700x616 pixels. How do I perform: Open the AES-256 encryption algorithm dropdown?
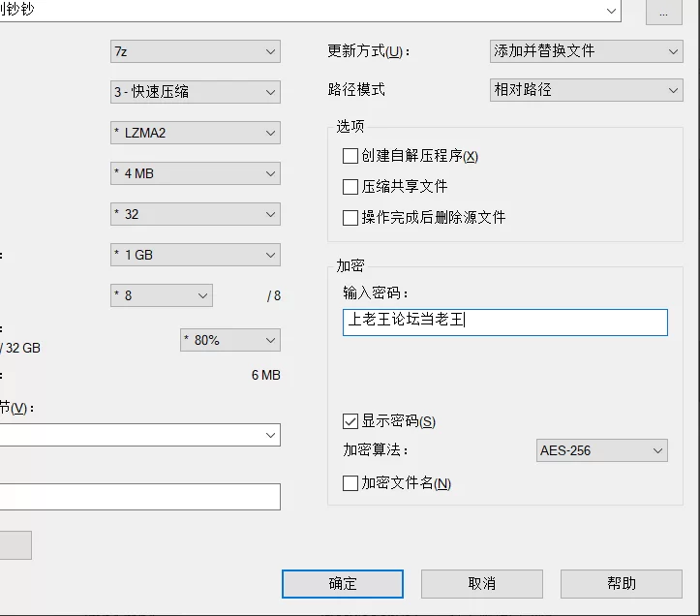coord(602,450)
